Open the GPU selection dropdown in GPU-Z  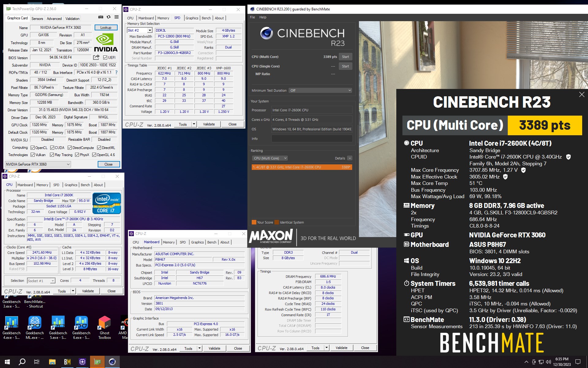[x=38, y=164]
